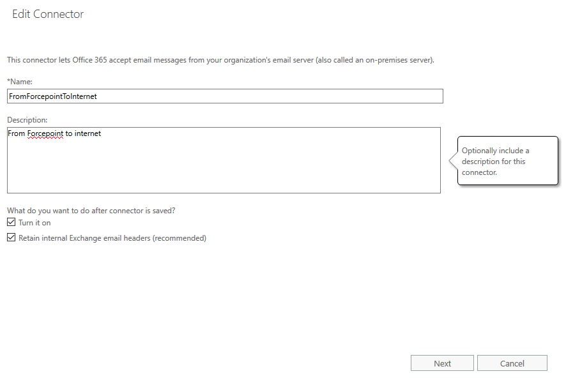The height and width of the screenshot is (392, 566).
Task: Click the word internet in the description
Action: [88, 133]
